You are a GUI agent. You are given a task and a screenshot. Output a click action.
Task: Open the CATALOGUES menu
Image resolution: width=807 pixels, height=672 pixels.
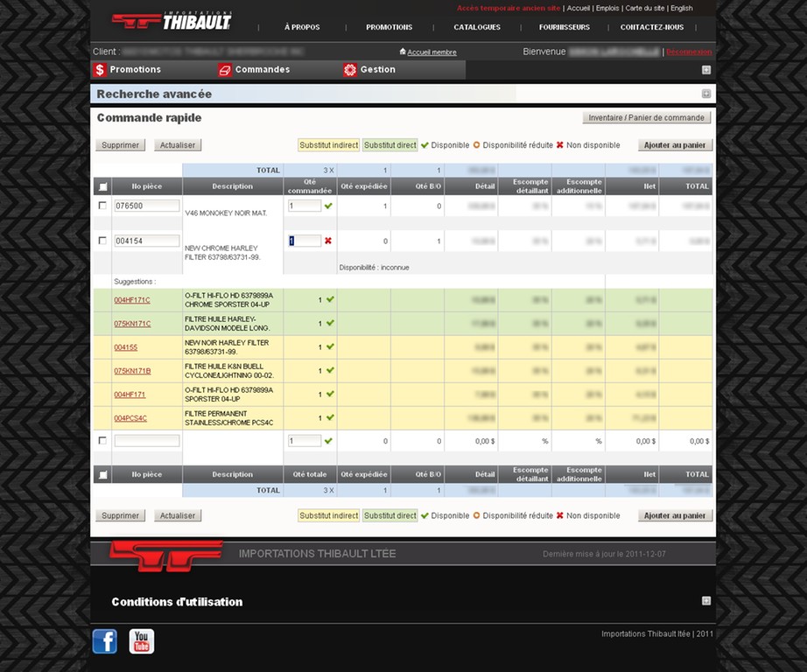pyautogui.click(x=477, y=27)
